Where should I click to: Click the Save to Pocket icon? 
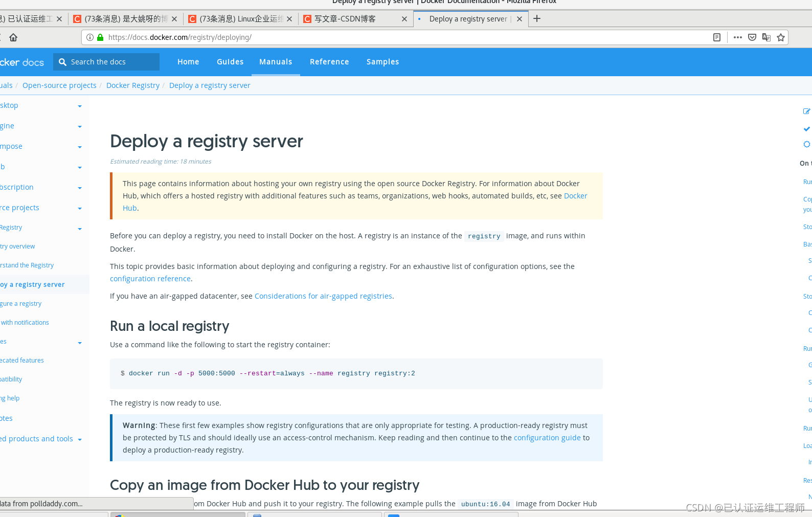point(752,37)
